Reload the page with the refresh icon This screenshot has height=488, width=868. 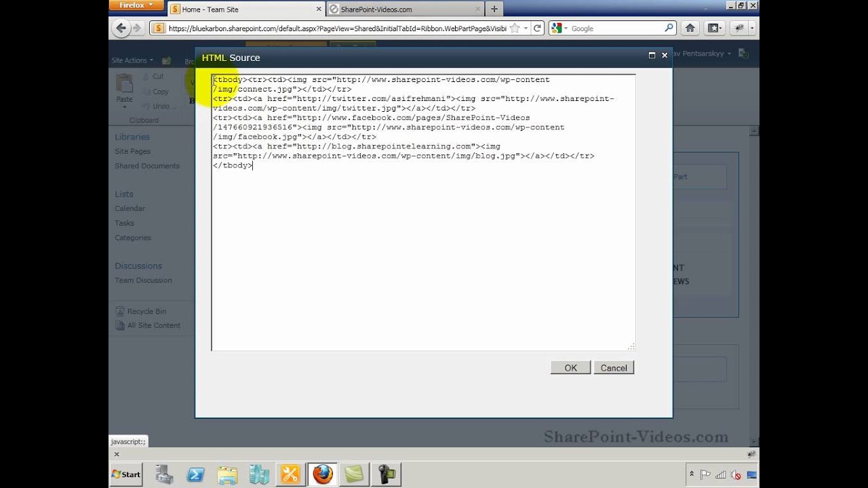pos(538,28)
